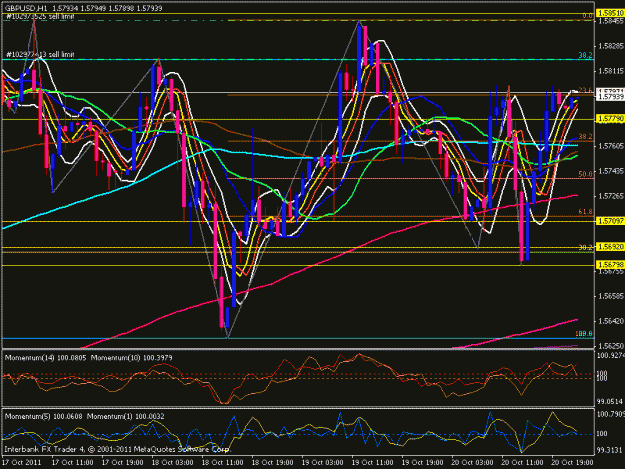Viewport: 625px width, 469px height.
Task: Click the GBPUSD,H1 chart title text
Action: coord(26,8)
